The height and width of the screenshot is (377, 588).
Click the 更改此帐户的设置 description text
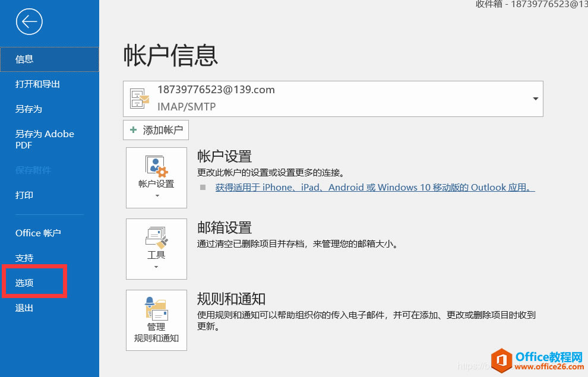click(x=271, y=173)
